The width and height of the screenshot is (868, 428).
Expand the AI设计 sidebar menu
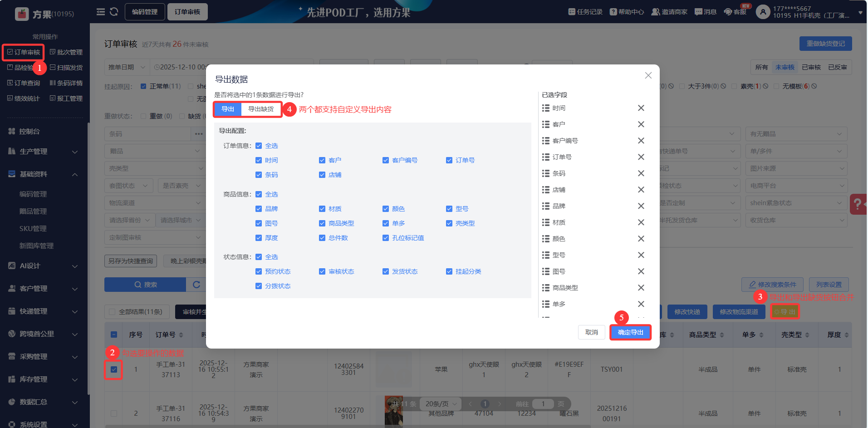tap(43, 266)
